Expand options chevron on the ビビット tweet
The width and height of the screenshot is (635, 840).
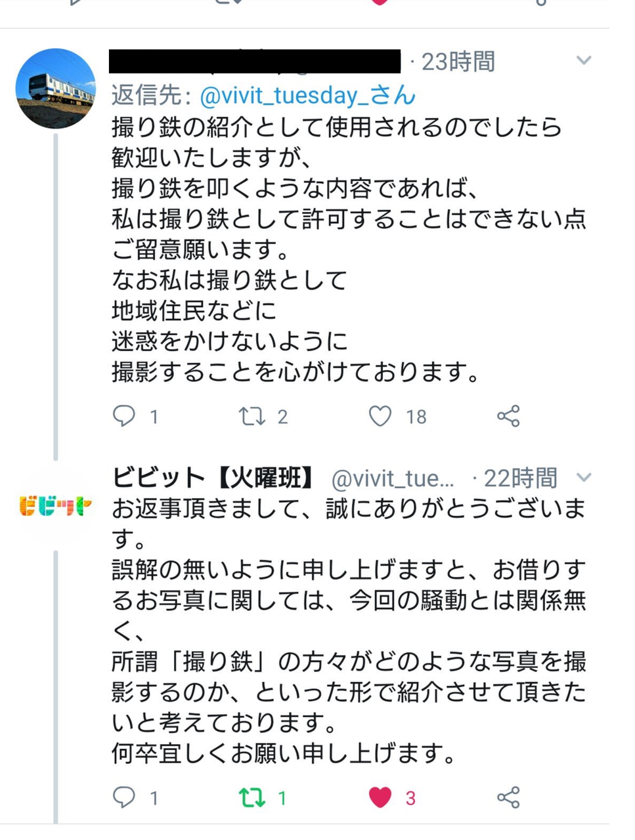(583, 477)
